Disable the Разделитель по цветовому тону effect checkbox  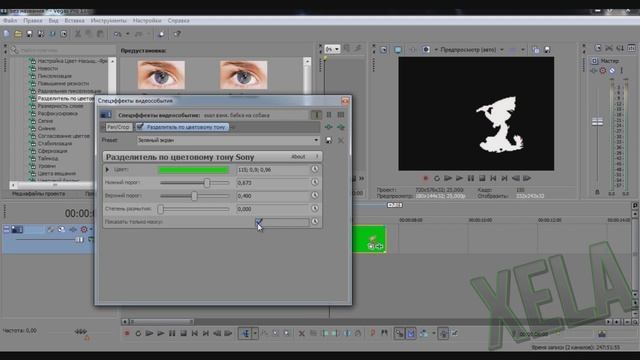(x=140, y=127)
